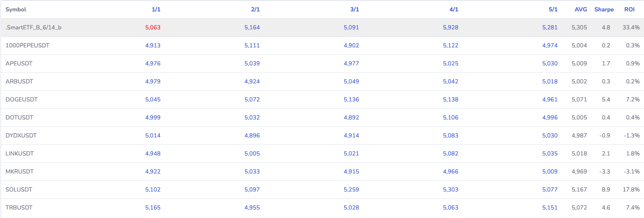Sort table by ROI column
The height and width of the screenshot is (218, 644).
(x=629, y=10)
